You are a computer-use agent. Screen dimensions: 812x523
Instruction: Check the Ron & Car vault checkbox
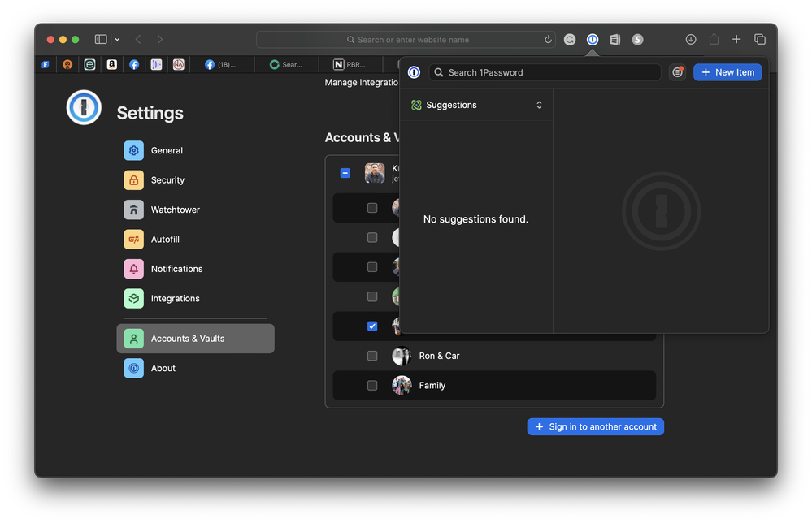point(372,356)
